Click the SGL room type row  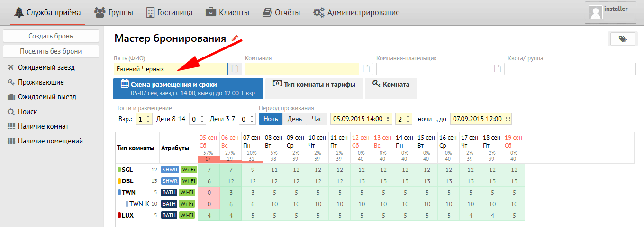point(320,169)
